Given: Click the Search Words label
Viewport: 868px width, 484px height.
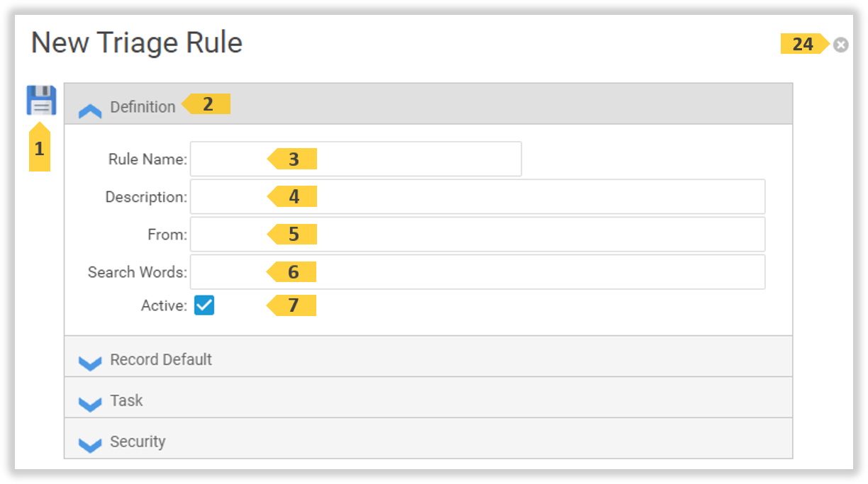Looking at the screenshot, I should point(138,272).
